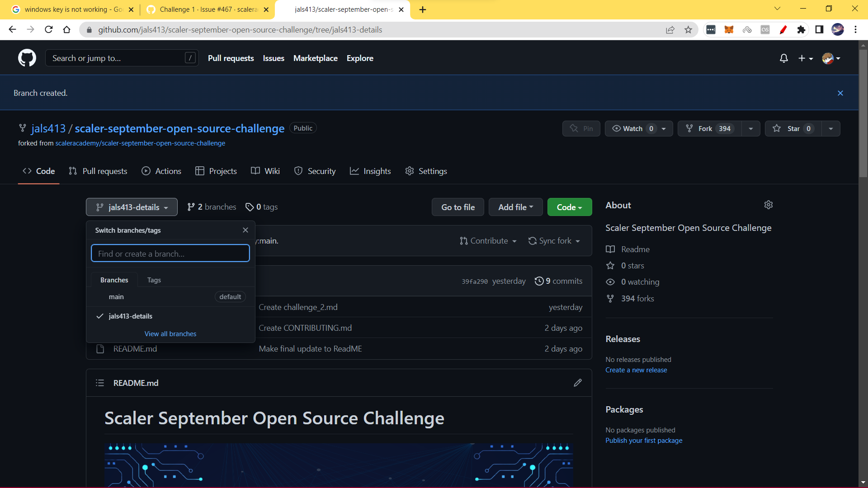Click the notifications bell icon
Viewport: 868px width, 488px height.
pyautogui.click(x=783, y=58)
